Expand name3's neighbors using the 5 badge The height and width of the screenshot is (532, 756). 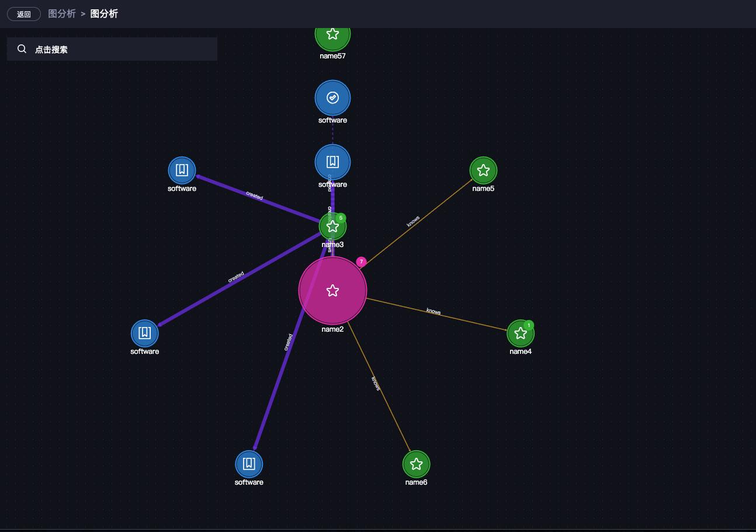(x=341, y=217)
